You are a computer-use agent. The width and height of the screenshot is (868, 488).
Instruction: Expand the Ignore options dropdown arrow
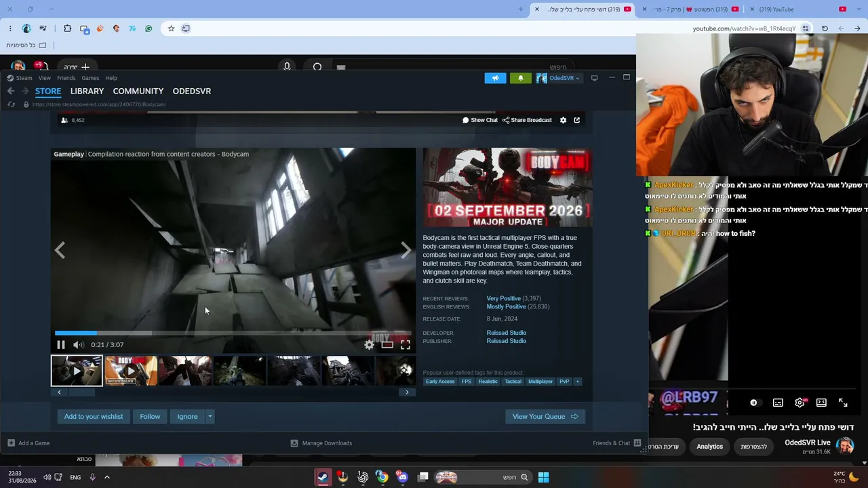(210, 417)
